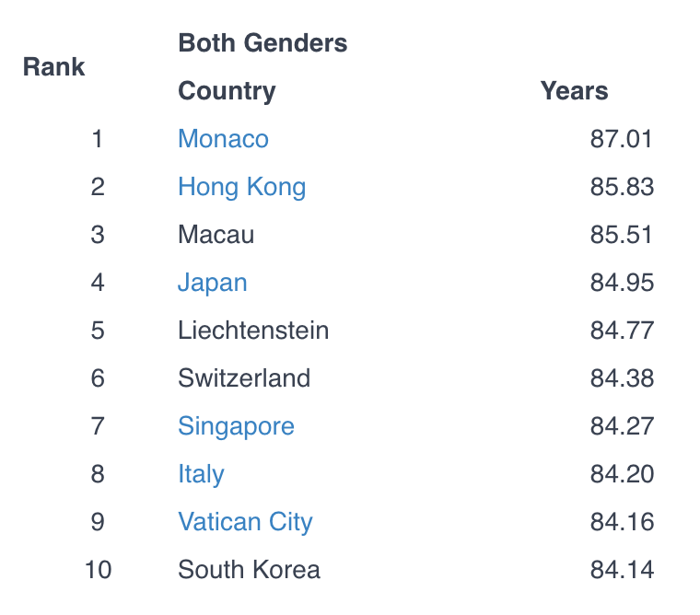Open the Singapore link
The image size is (700, 615).
236,426
